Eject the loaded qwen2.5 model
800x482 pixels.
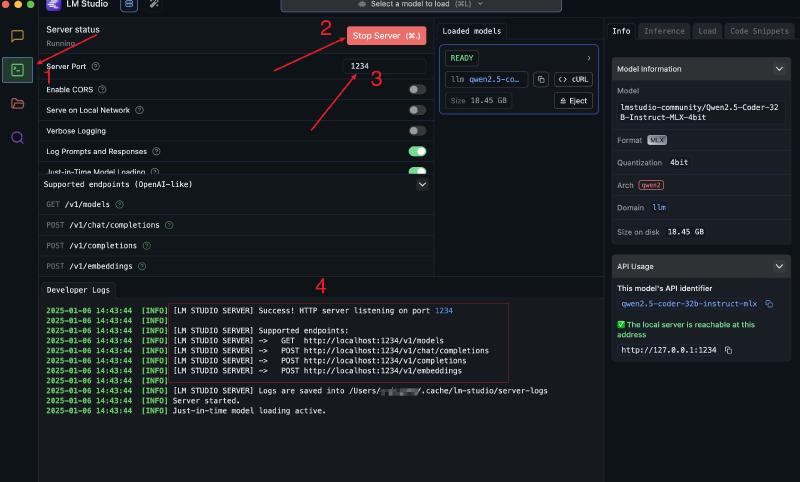pyautogui.click(x=573, y=101)
